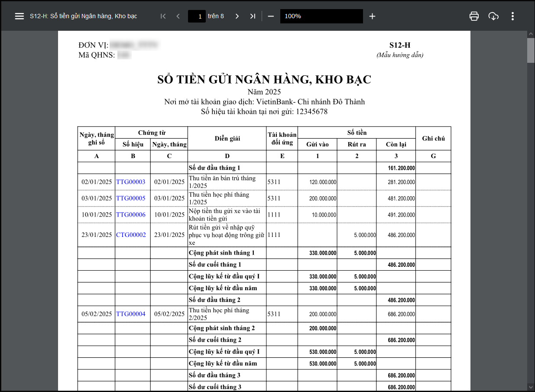Viewport: 535px width, 392px height.
Task: Edit the page number field
Action: point(197,16)
